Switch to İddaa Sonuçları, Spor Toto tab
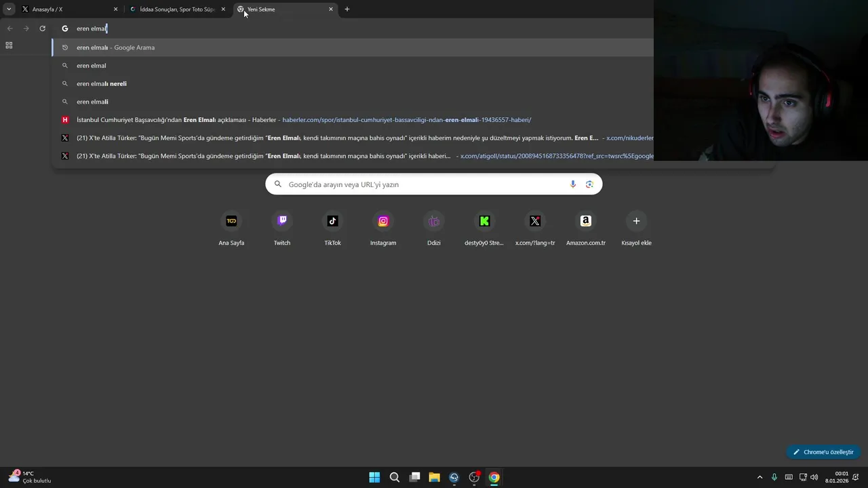This screenshot has width=868, height=488. pyautogui.click(x=176, y=9)
